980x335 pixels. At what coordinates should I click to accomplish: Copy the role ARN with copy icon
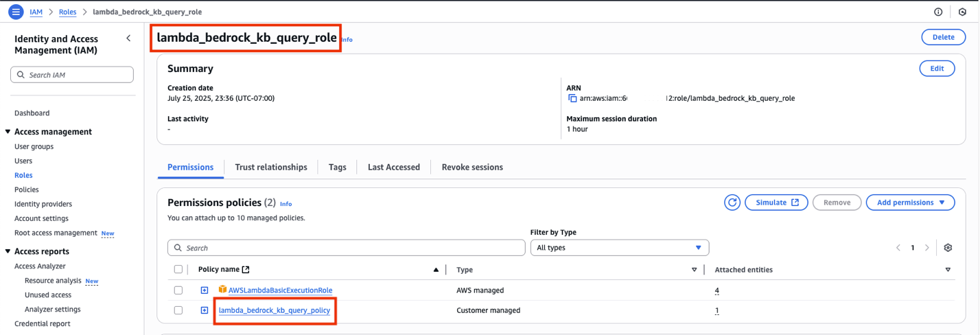pyautogui.click(x=572, y=98)
